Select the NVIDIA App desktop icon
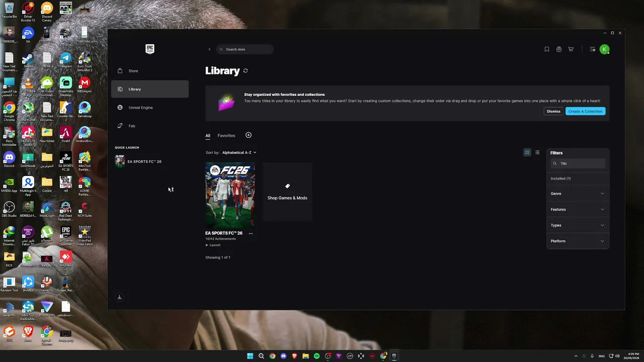 point(9,185)
